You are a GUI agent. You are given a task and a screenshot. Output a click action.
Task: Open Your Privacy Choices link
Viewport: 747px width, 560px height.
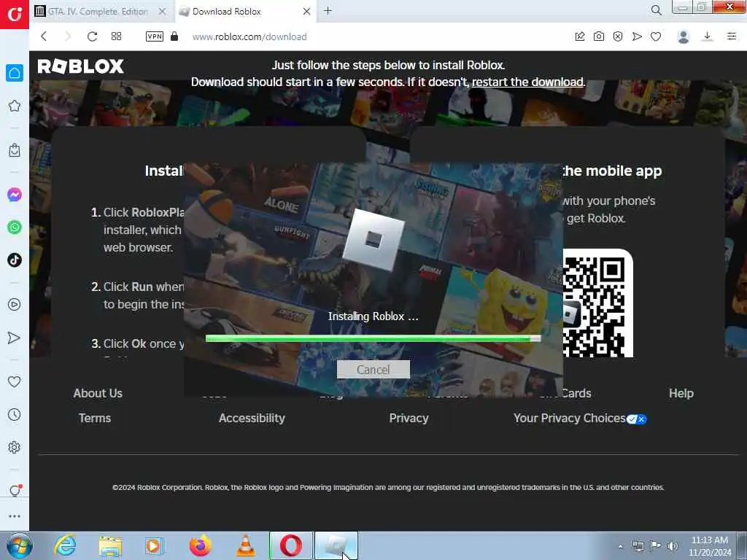tap(569, 418)
